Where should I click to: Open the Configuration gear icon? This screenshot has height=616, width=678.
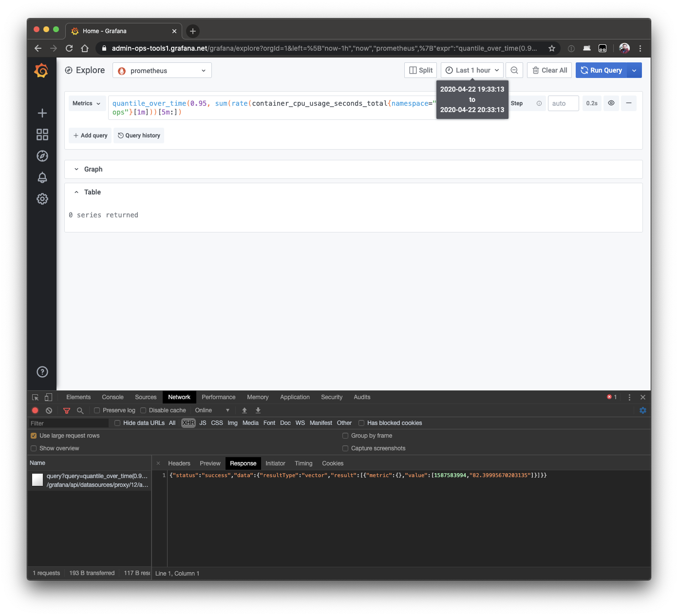tap(42, 199)
